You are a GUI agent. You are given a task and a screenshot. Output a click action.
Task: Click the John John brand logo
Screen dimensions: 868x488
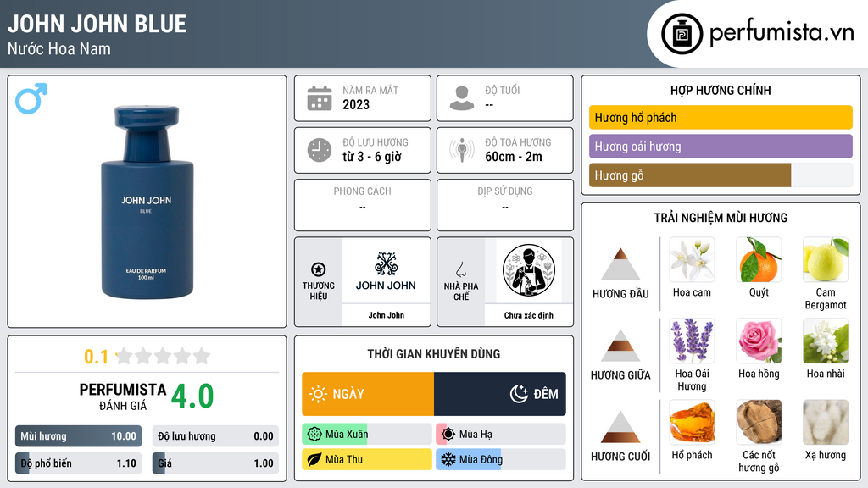click(x=386, y=271)
